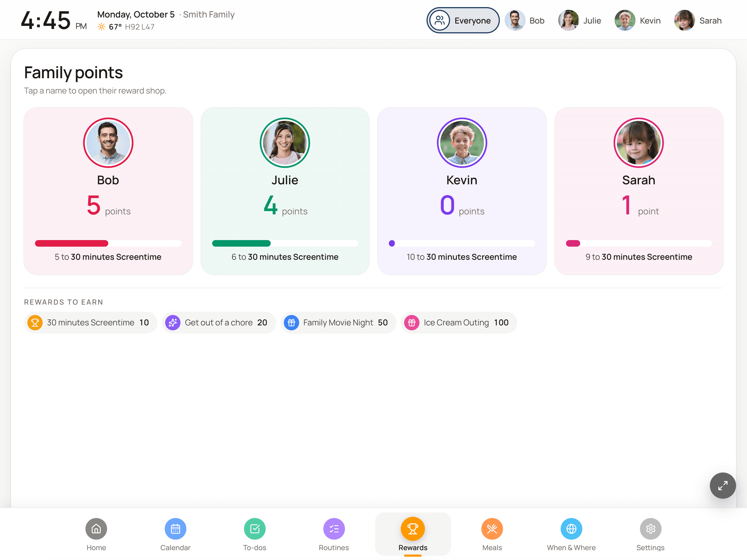This screenshot has height=560, width=747.
Task: Select the Everyone filter in header
Action: tap(463, 20)
